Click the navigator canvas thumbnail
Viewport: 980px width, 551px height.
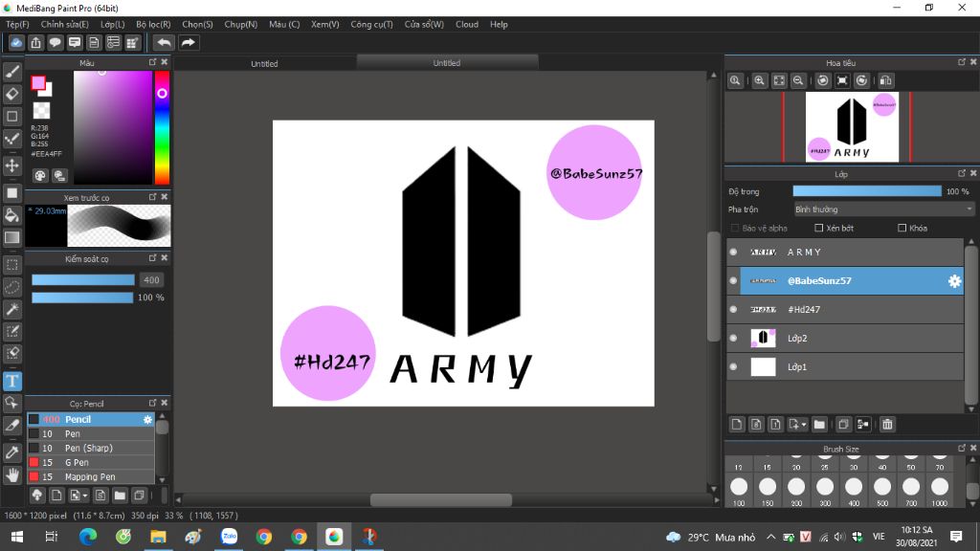(x=852, y=127)
